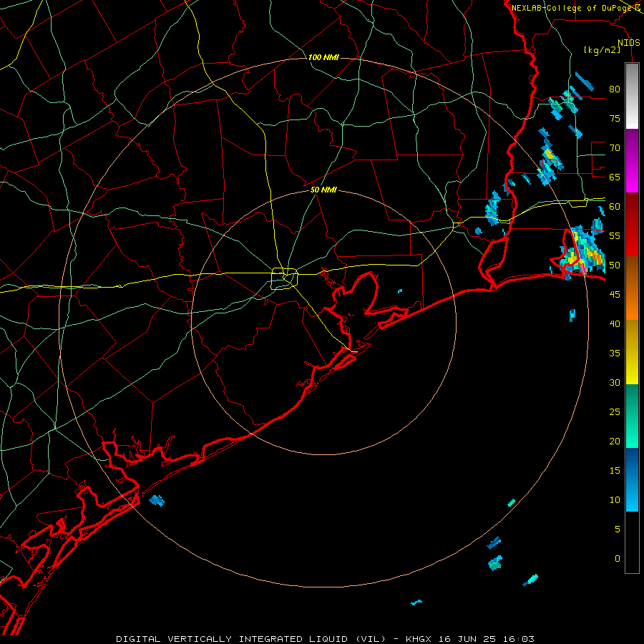
Task: Click the 40 value on the VIL scale
Action: [x=615, y=323]
